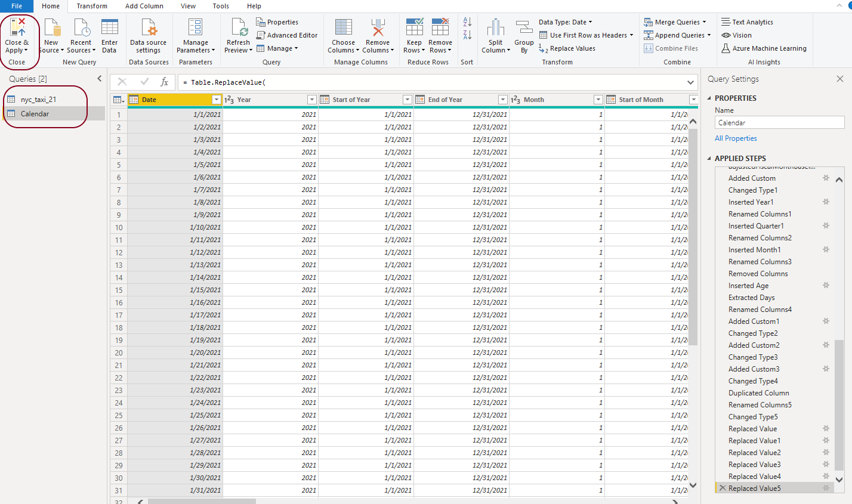Select the Duplicated Column applied step
The height and width of the screenshot is (504, 852).
[758, 393]
